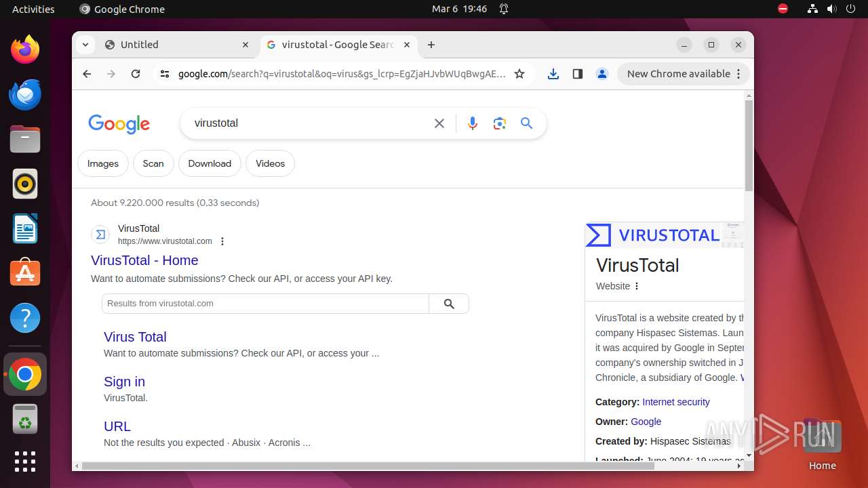Search by voice using microphone

[473, 123]
